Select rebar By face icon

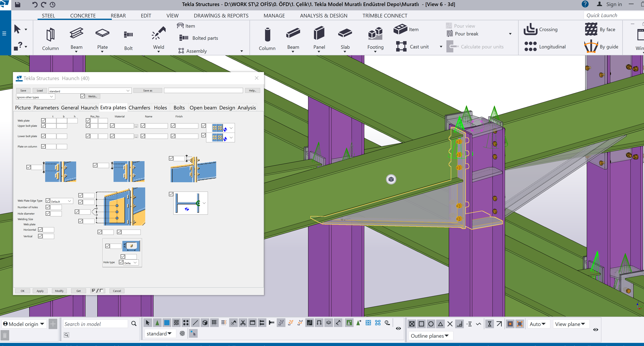tap(591, 29)
